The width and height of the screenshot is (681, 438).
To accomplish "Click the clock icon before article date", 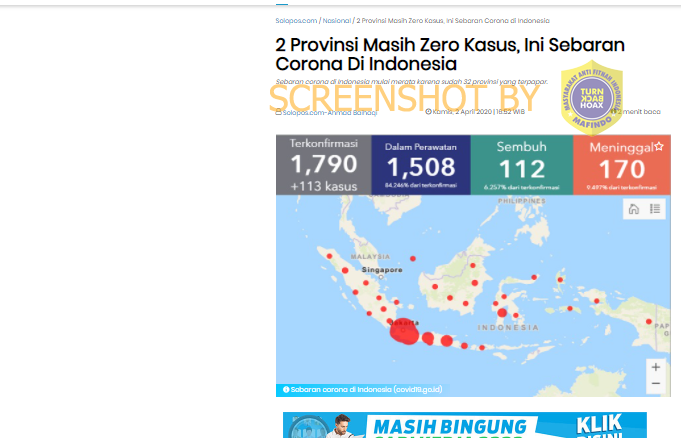I will click(428, 112).
